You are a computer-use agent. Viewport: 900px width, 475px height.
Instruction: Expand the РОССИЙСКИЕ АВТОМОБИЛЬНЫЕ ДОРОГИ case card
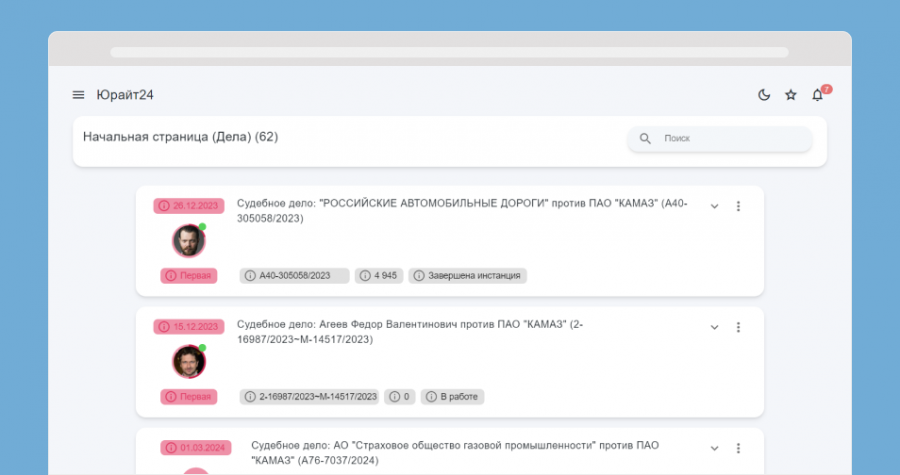pyautogui.click(x=715, y=206)
